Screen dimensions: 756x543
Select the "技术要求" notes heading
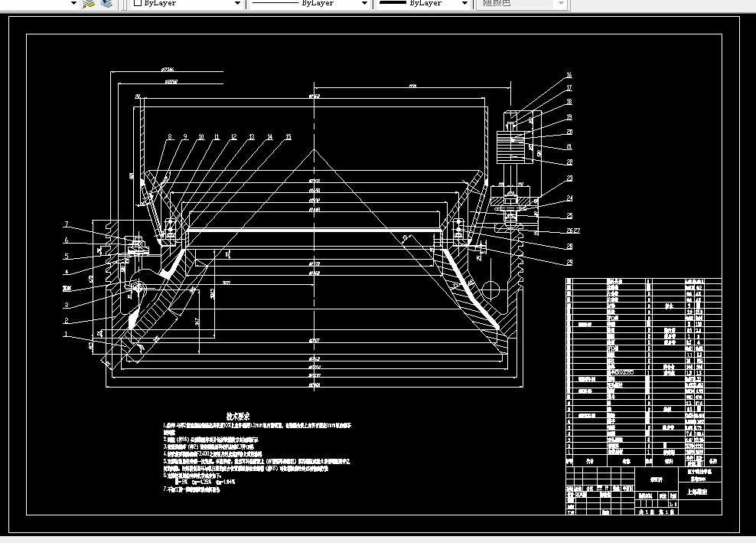coord(238,416)
